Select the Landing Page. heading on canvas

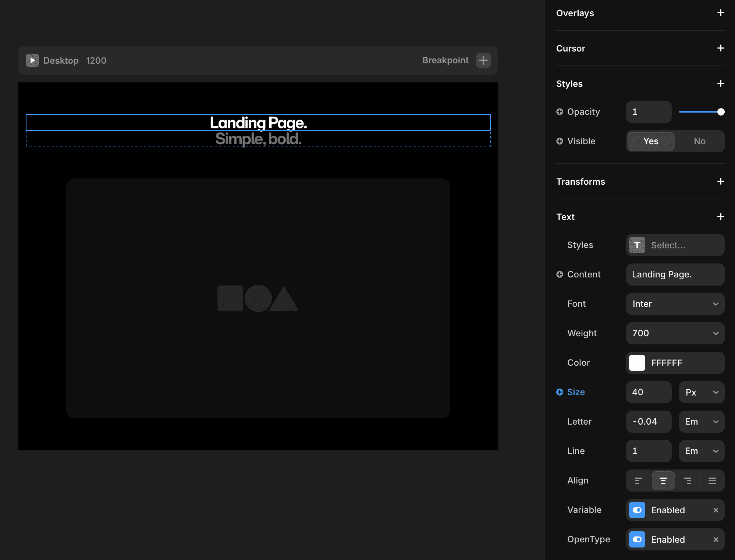click(258, 123)
